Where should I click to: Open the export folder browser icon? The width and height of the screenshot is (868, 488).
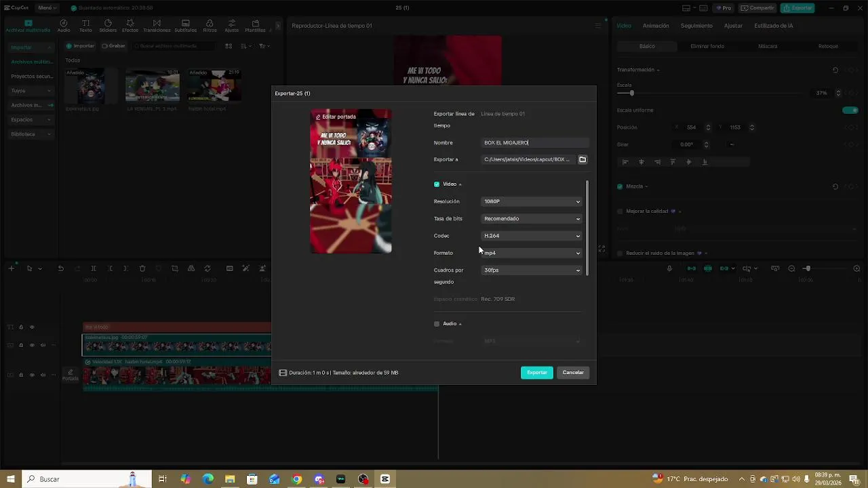583,159
